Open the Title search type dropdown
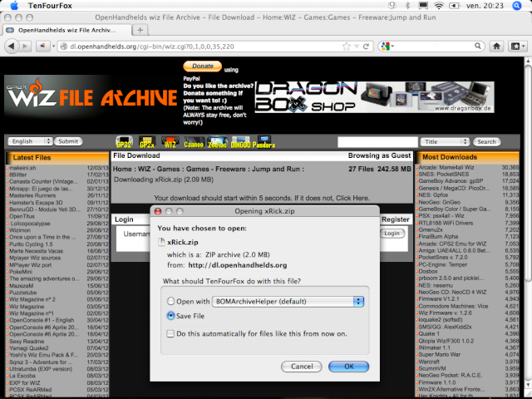 445,142
